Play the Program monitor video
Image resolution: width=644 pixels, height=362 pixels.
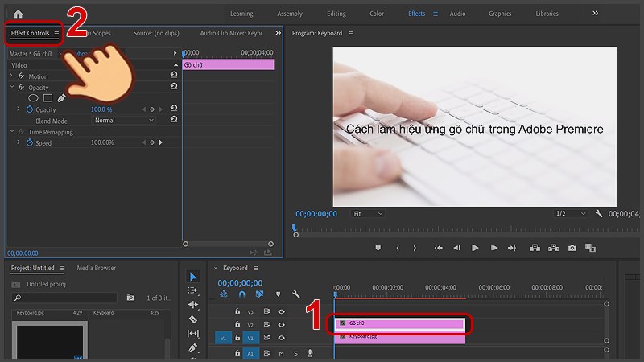pyautogui.click(x=475, y=248)
